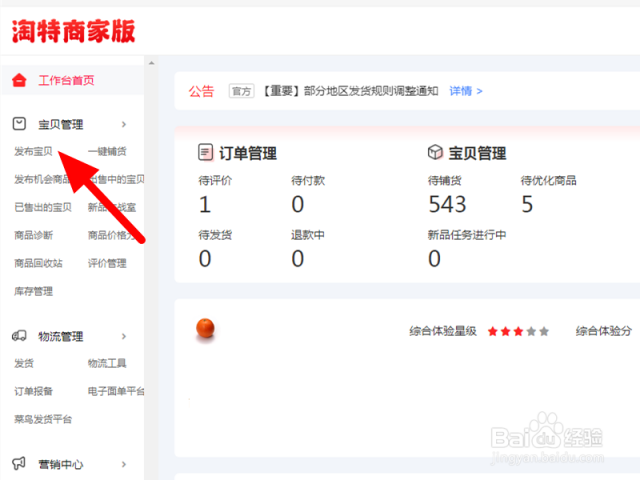The image size is (640, 480).
Task: Click 新品任务进行中 count 0
Action: tap(435, 258)
